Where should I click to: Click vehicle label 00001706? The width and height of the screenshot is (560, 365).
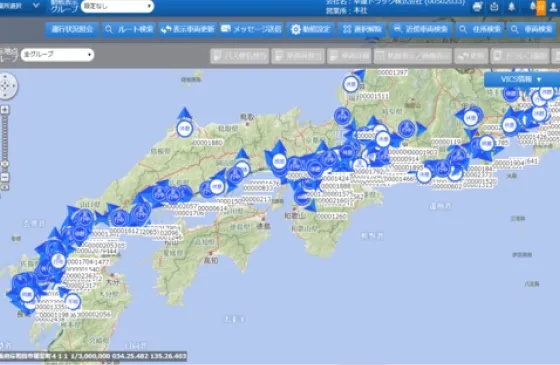pos(189,213)
